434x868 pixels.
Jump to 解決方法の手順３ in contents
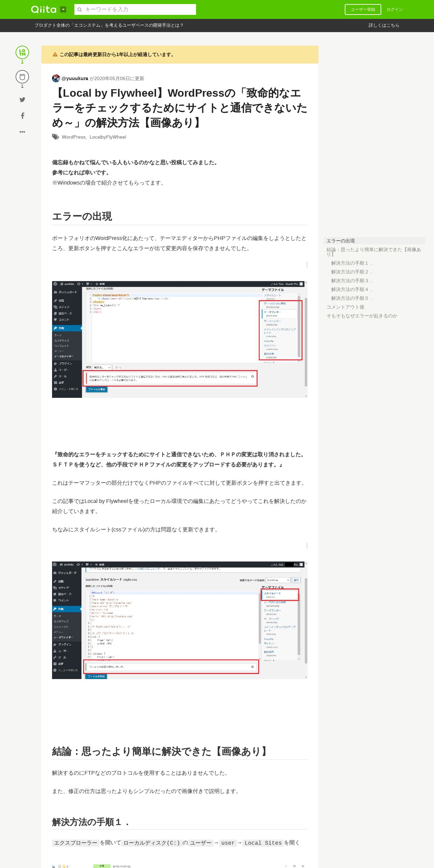click(x=352, y=281)
